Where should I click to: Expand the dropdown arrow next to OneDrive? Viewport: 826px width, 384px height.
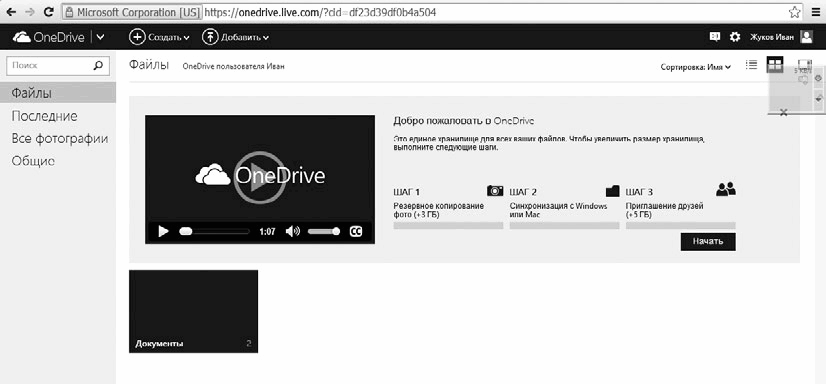tap(101, 37)
